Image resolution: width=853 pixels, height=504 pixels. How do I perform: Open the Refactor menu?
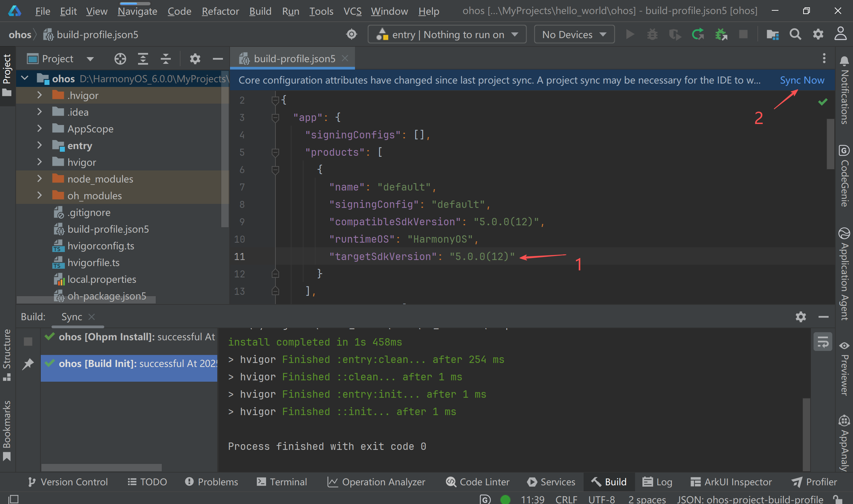pyautogui.click(x=220, y=11)
